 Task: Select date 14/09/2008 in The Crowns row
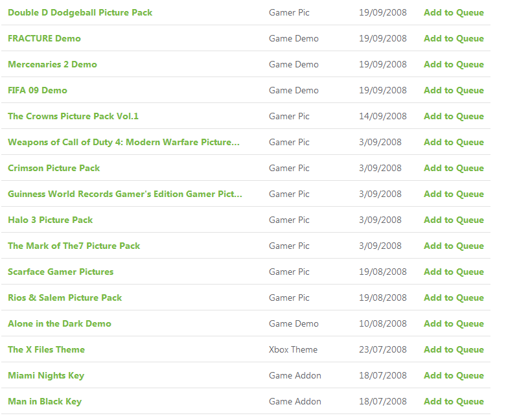point(383,116)
